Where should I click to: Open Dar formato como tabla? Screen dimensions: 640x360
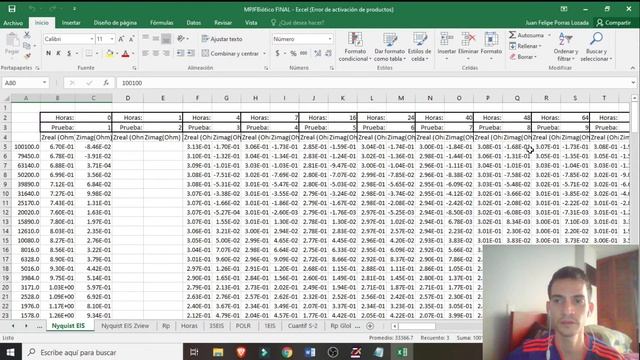[389, 47]
